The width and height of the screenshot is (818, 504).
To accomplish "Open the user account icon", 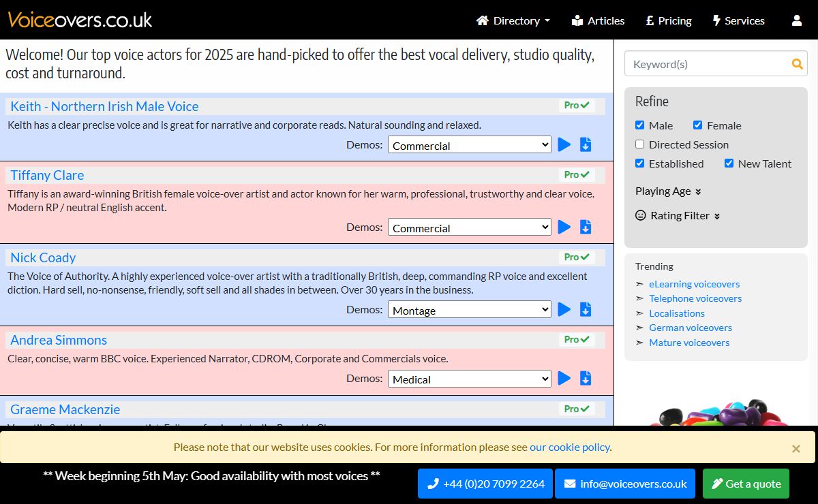I will [x=797, y=20].
